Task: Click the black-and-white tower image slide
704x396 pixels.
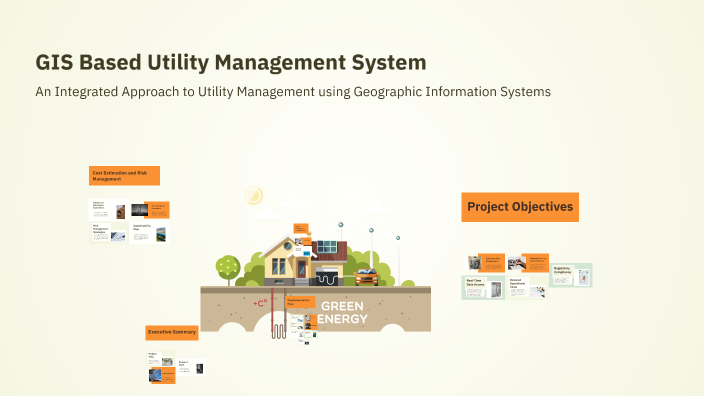Action: pos(150,210)
